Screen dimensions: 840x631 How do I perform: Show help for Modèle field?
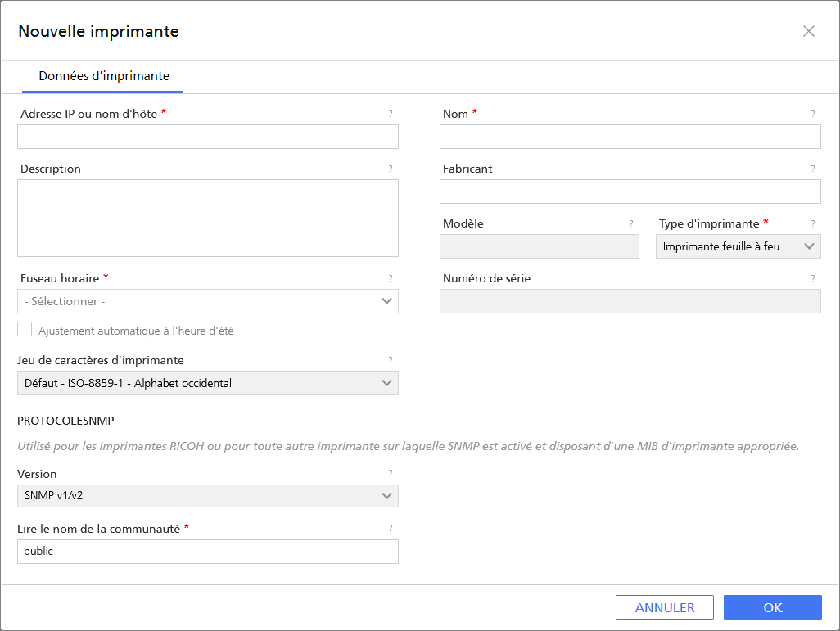[631, 223]
